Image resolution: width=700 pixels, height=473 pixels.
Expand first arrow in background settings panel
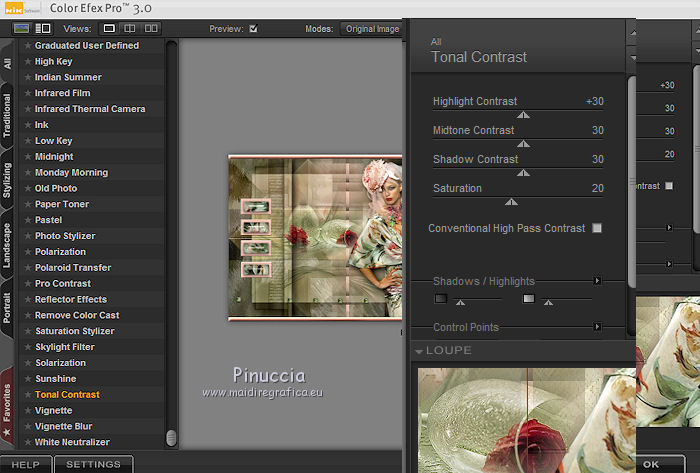[669, 228]
